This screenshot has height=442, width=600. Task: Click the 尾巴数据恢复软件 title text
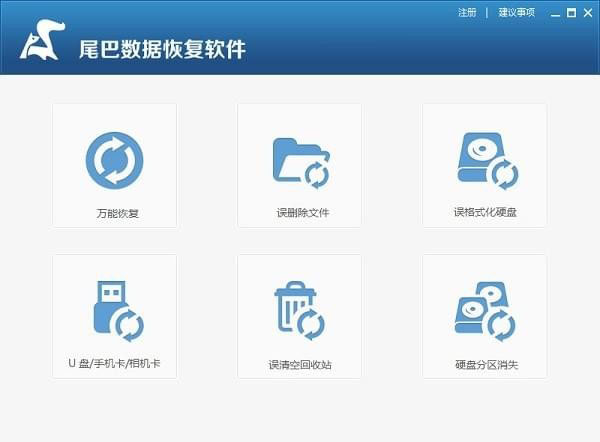[x=162, y=49]
